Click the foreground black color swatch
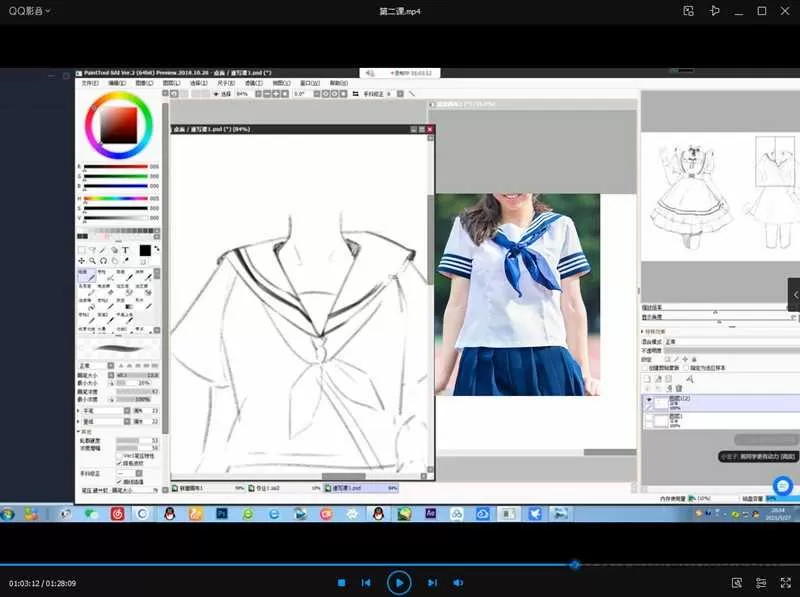 [x=145, y=250]
